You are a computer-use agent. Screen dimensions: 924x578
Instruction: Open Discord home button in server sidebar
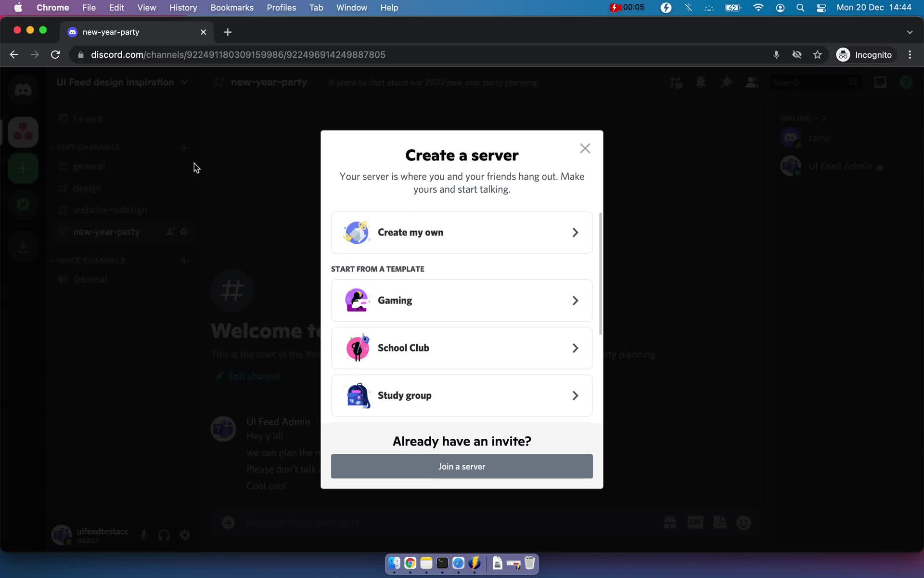tap(23, 90)
